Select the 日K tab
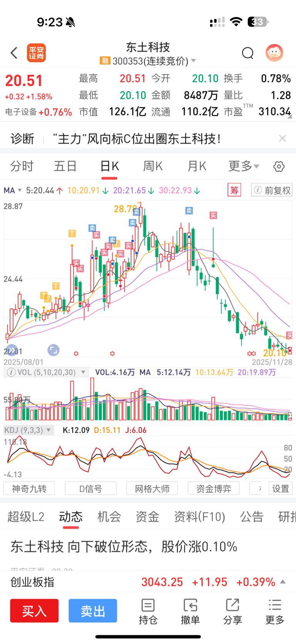Viewport: 296px width, 644px height. pos(109,166)
